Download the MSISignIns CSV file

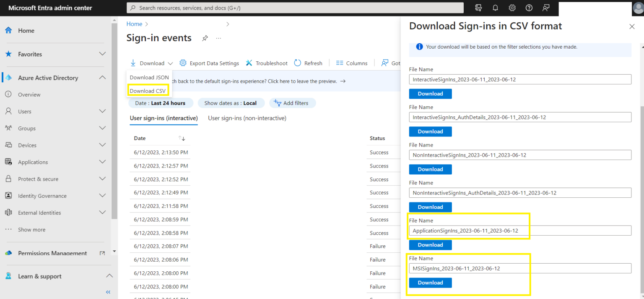pos(430,283)
